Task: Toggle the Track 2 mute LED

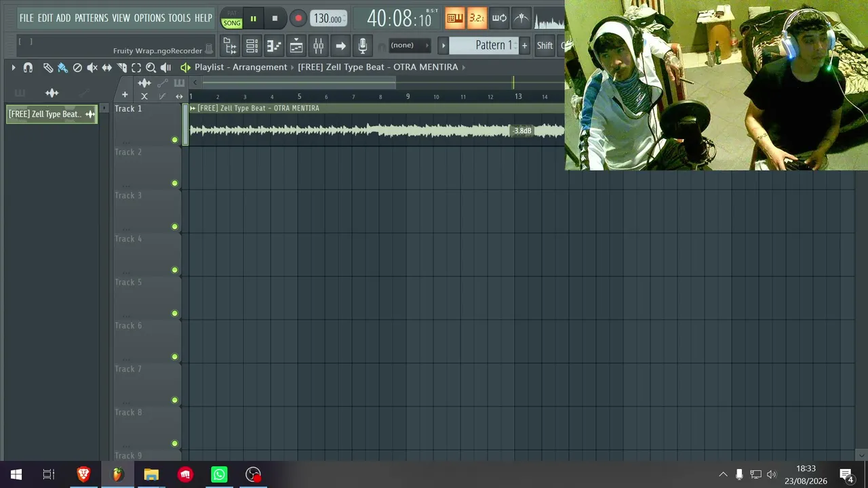Action: coord(174,184)
